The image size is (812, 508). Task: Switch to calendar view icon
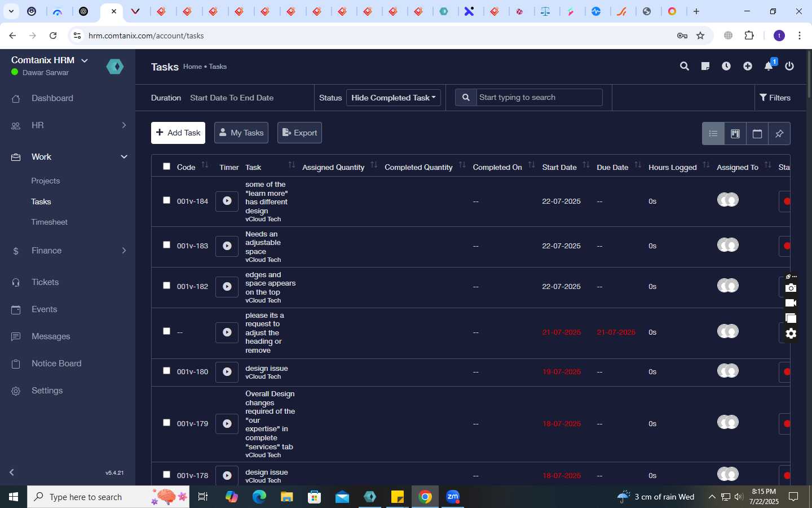[x=757, y=134]
